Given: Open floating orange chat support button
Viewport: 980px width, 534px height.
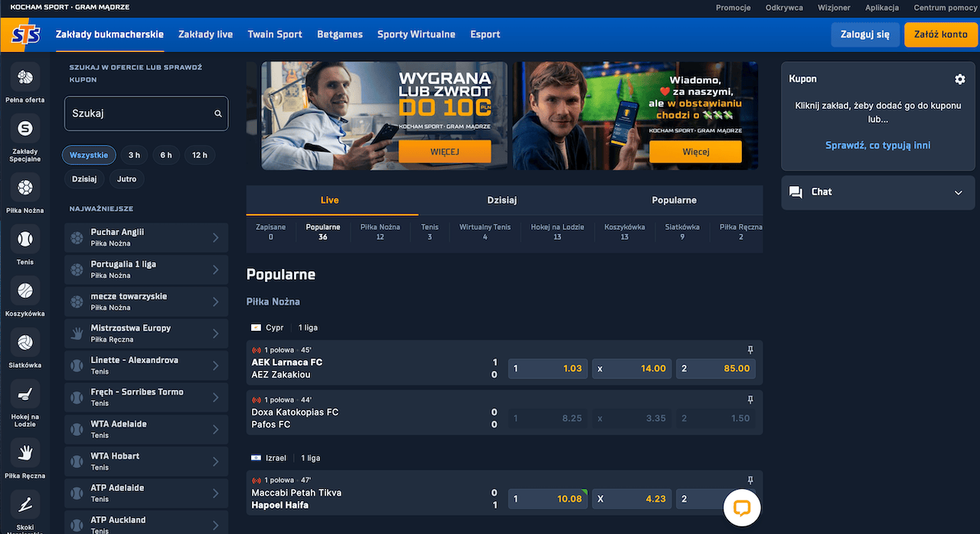Looking at the screenshot, I should 742,507.
